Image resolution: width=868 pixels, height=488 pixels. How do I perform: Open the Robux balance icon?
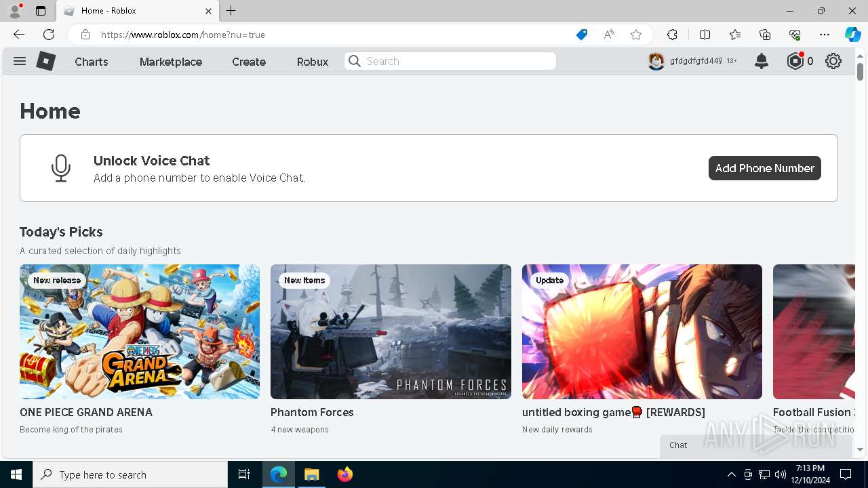point(795,61)
